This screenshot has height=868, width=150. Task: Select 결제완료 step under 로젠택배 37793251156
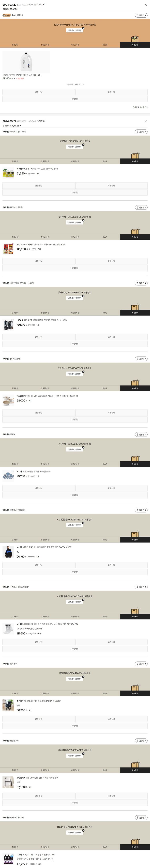click(x=15, y=161)
